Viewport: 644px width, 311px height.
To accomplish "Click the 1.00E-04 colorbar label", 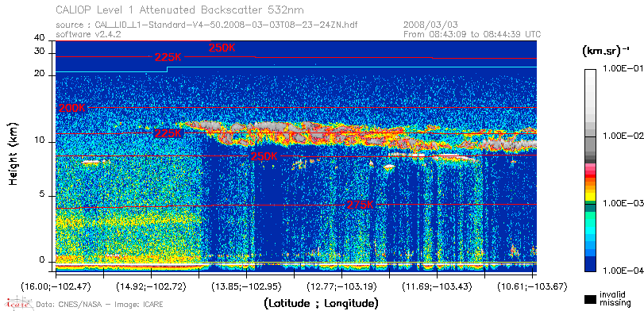I will tap(622, 271).
